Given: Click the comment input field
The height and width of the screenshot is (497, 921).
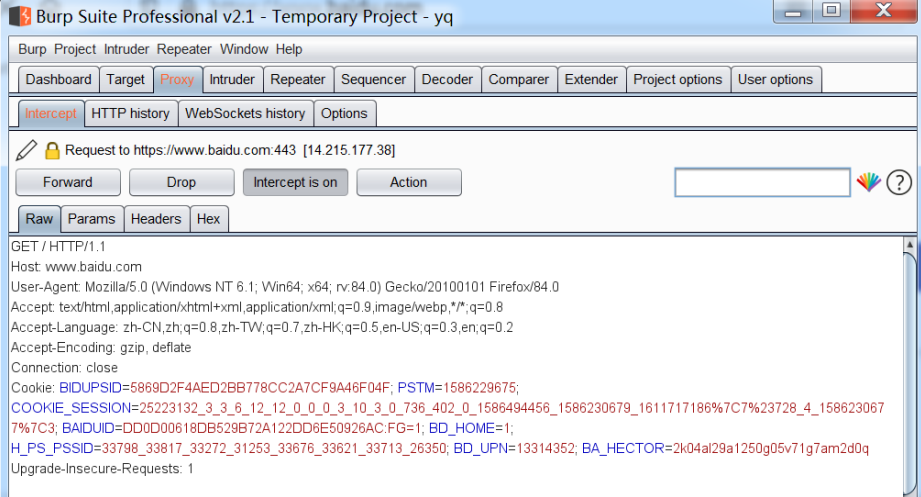Looking at the screenshot, I should (762, 182).
